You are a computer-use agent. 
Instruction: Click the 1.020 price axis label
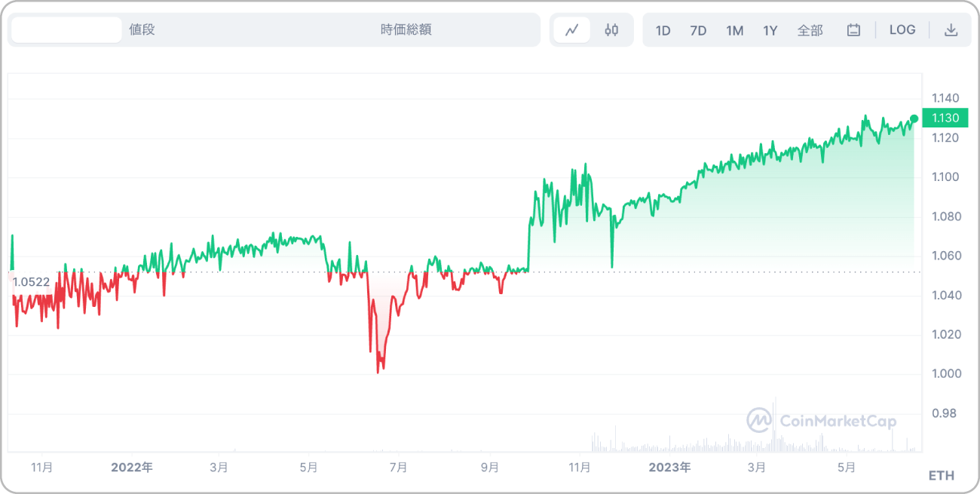click(x=945, y=334)
